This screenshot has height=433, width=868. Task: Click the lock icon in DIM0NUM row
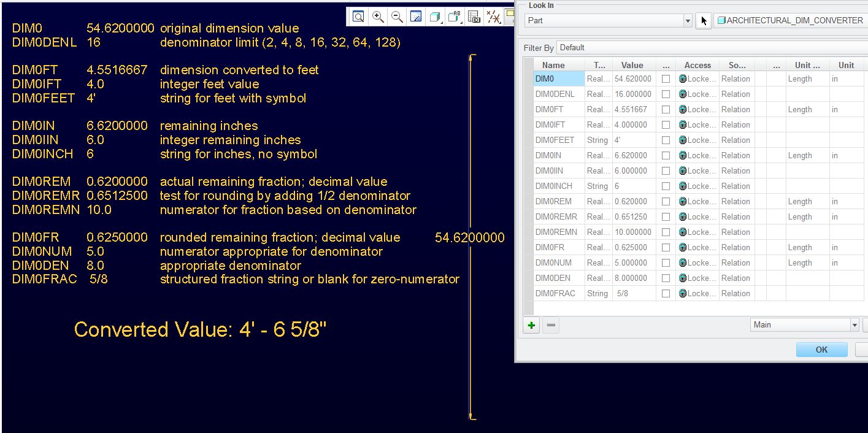(x=682, y=262)
